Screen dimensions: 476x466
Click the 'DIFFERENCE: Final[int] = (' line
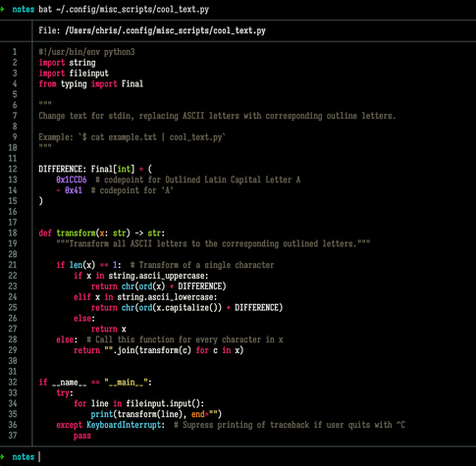95,169
